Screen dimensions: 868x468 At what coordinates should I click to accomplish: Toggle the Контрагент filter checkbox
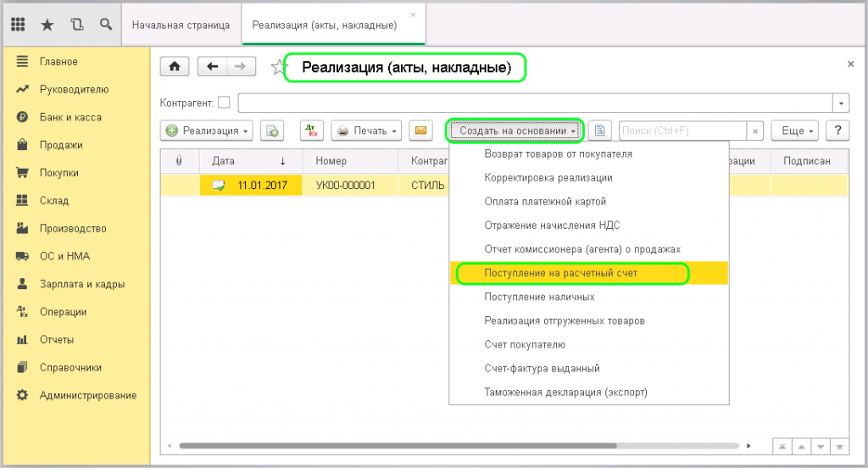tap(224, 103)
